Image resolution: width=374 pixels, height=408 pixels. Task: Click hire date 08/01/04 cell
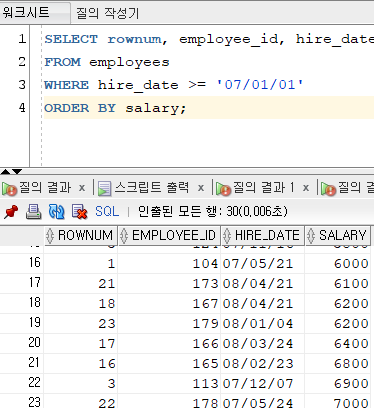(x=262, y=324)
